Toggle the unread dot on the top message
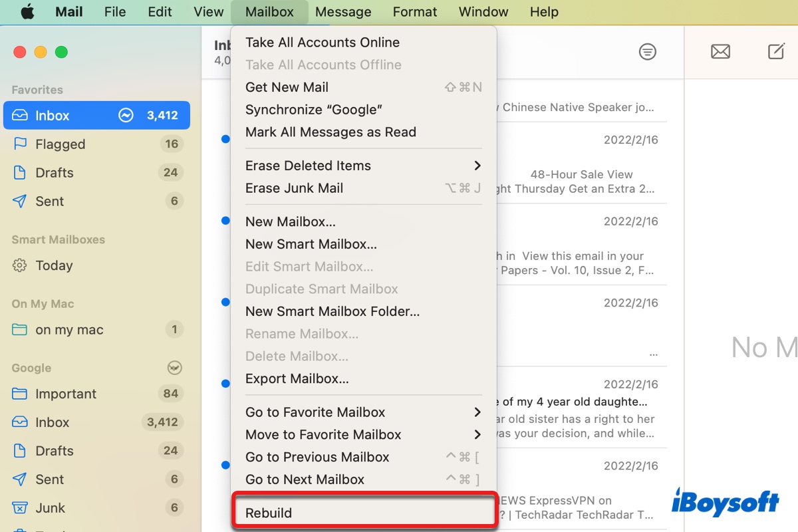The image size is (798, 532). 225,139
